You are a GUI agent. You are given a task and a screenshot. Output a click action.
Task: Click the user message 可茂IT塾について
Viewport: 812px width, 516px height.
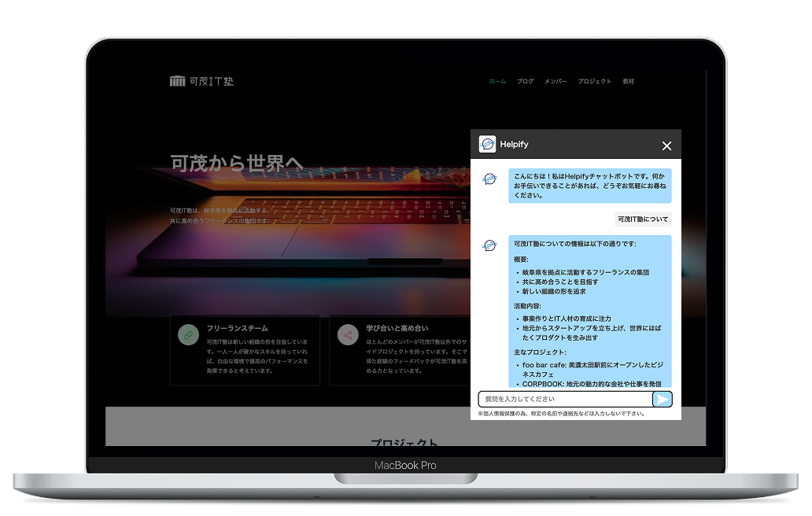(643, 219)
